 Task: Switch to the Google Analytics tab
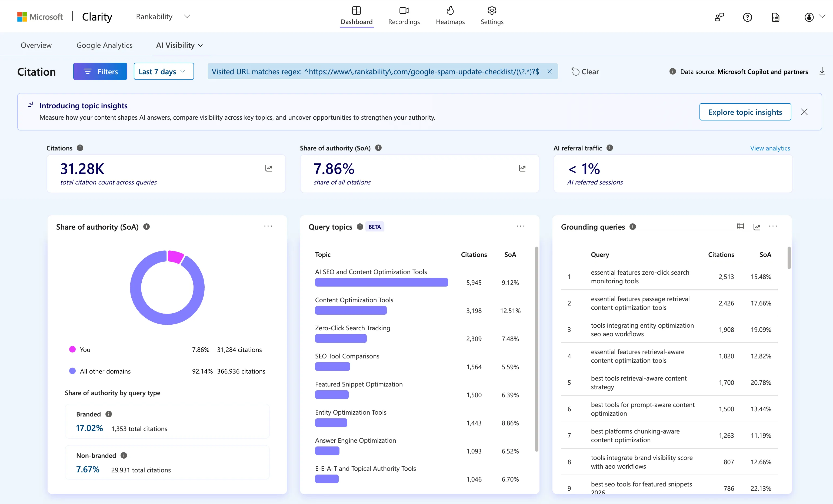(105, 45)
